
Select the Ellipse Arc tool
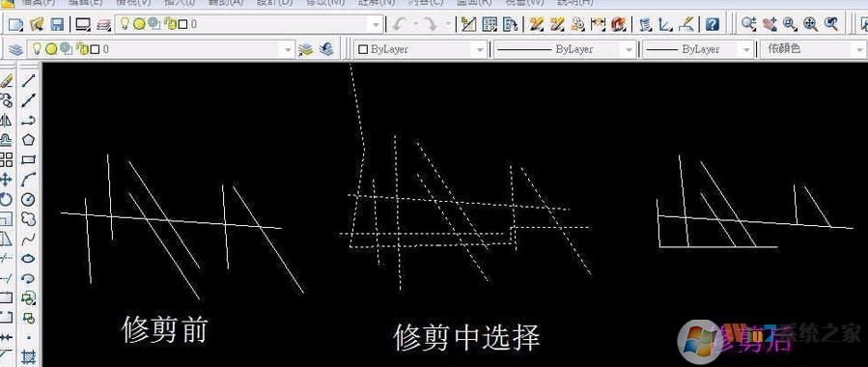tap(28, 278)
